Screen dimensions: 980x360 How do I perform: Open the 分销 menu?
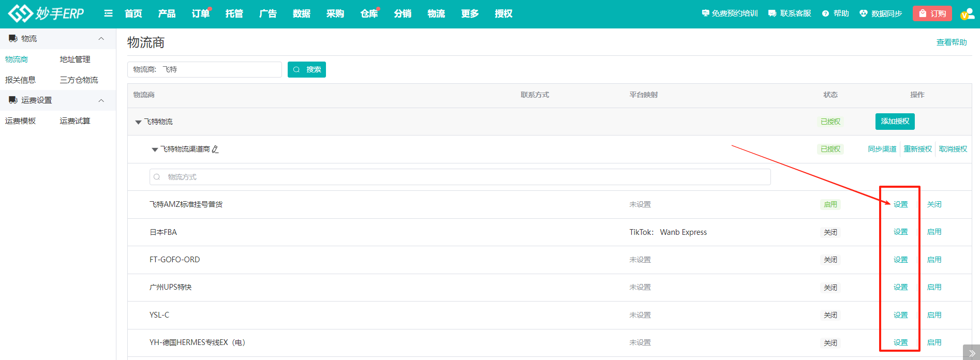click(x=403, y=13)
